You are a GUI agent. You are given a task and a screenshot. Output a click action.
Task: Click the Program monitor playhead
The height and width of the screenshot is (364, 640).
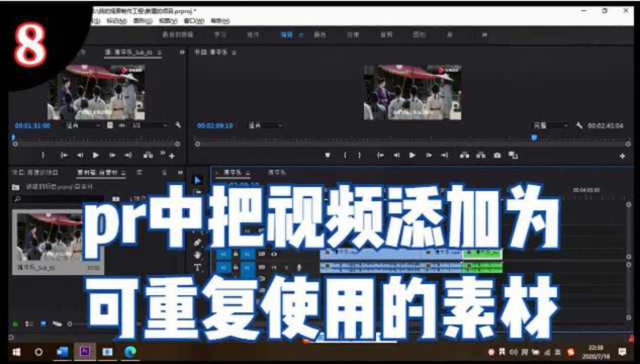click(x=534, y=137)
